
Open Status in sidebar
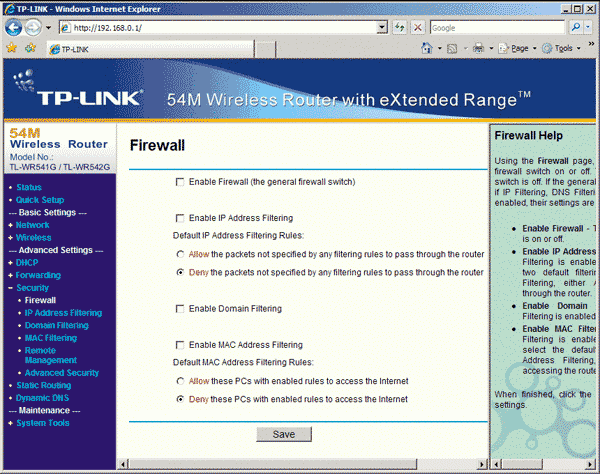tap(29, 187)
